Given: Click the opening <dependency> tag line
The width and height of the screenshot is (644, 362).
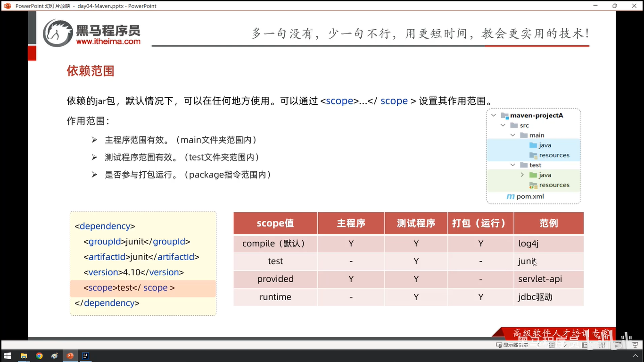Looking at the screenshot, I should click(x=105, y=226).
